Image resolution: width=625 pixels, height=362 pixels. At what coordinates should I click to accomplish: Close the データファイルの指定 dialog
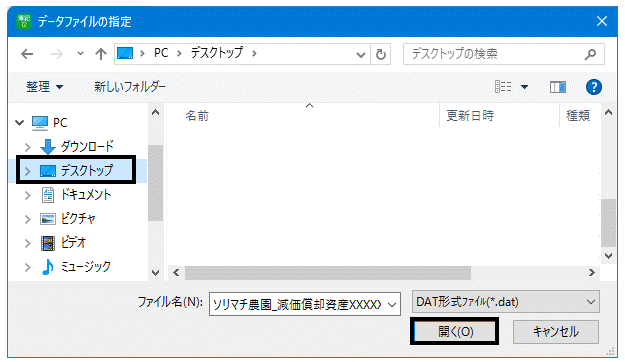click(x=602, y=21)
